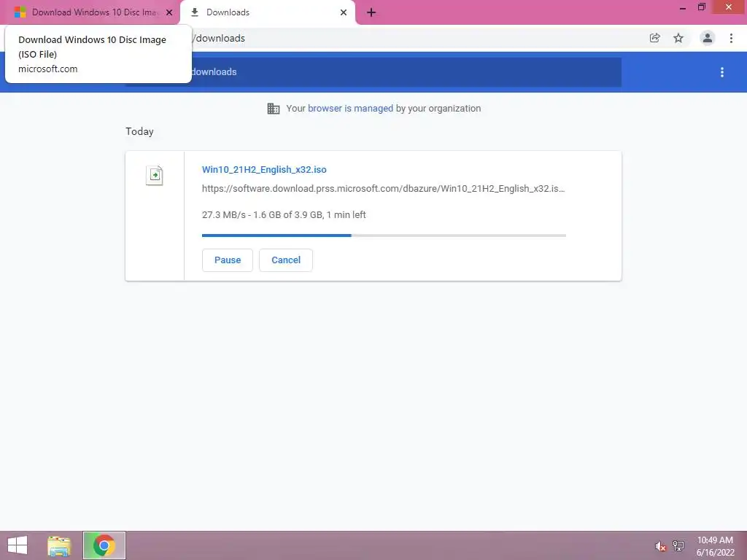Open the Chrome three-dot menu
This screenshot has height=560, width=747.
click(731, 38)
